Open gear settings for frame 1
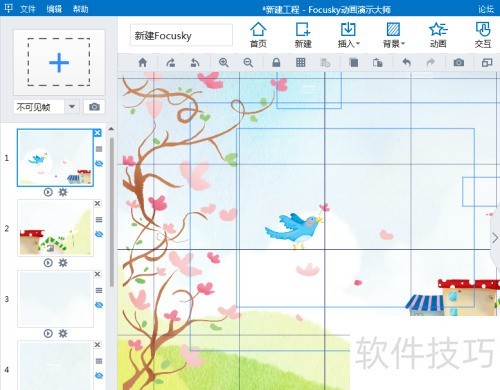This screenshot has width=500, height=390. (x=63, y=192)
